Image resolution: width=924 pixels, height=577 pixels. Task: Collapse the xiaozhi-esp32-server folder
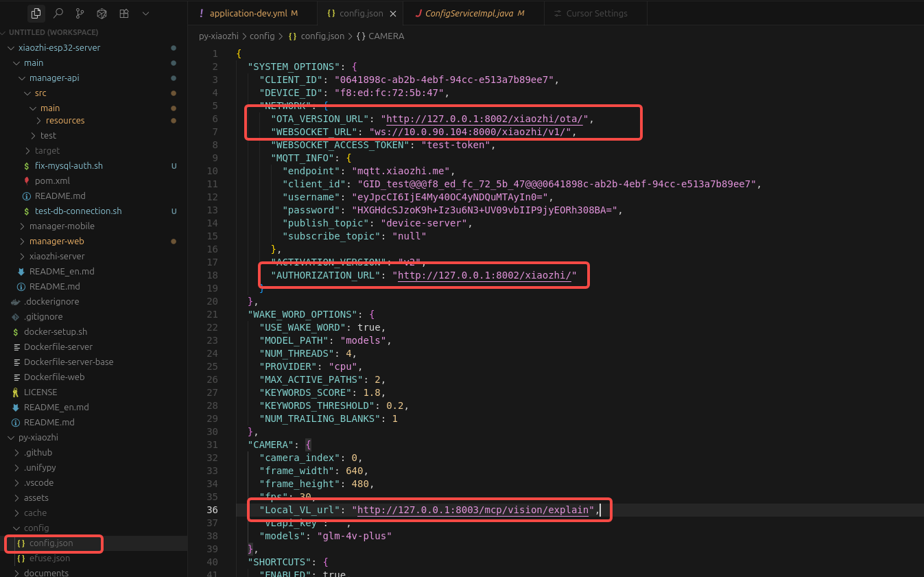[x=59, y=47]
